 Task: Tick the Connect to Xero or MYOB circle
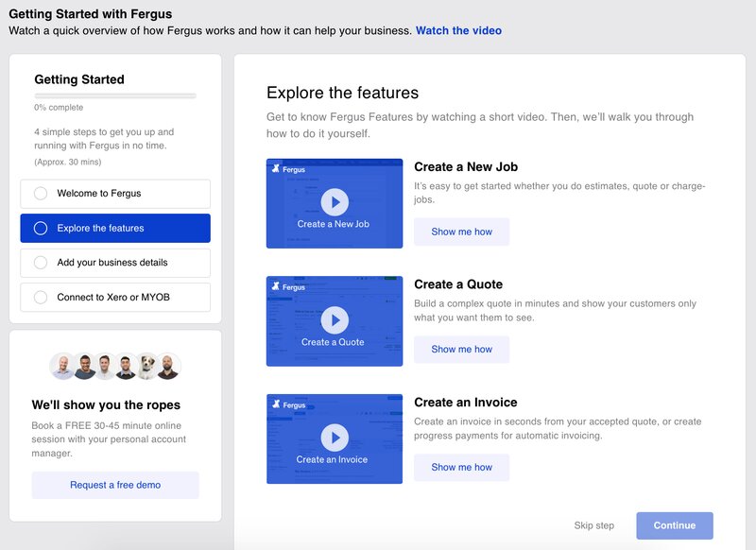point(41,298)
